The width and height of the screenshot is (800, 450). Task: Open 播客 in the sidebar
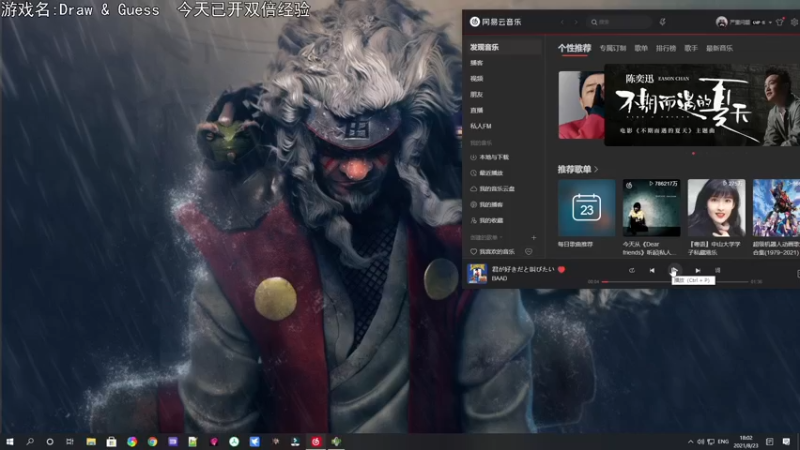[477, 63]
